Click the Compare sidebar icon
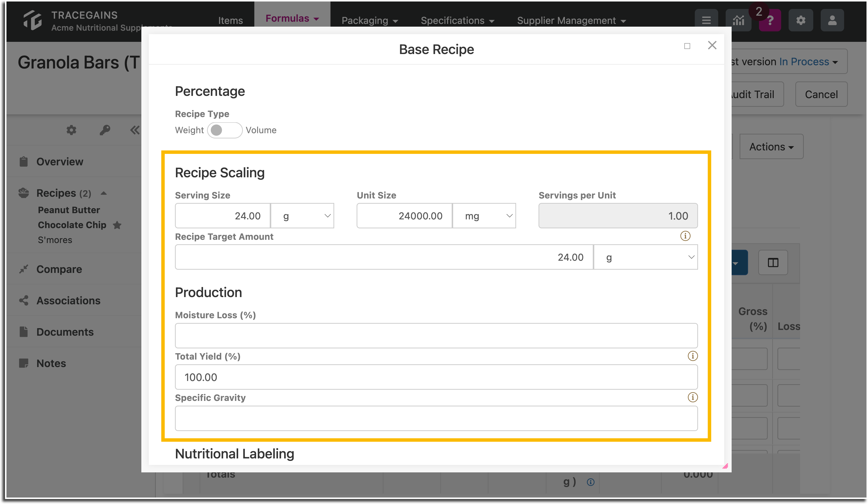The width and height of the screenshot is (868, 504). click(23, 269)
